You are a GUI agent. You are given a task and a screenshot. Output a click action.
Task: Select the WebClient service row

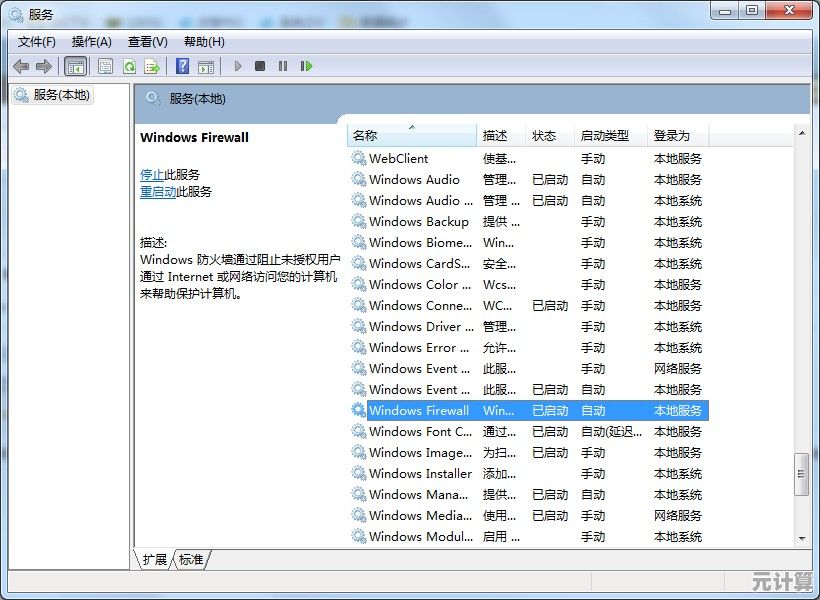pos(529,158)
